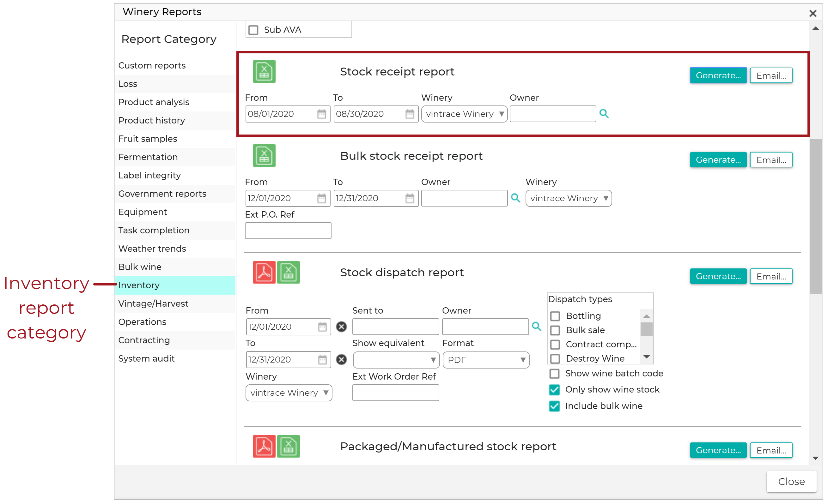The width and height of the screenshot is (828, 504).
Task: Generate the Bulk stock receipt report
Action: tap(718, 160)
